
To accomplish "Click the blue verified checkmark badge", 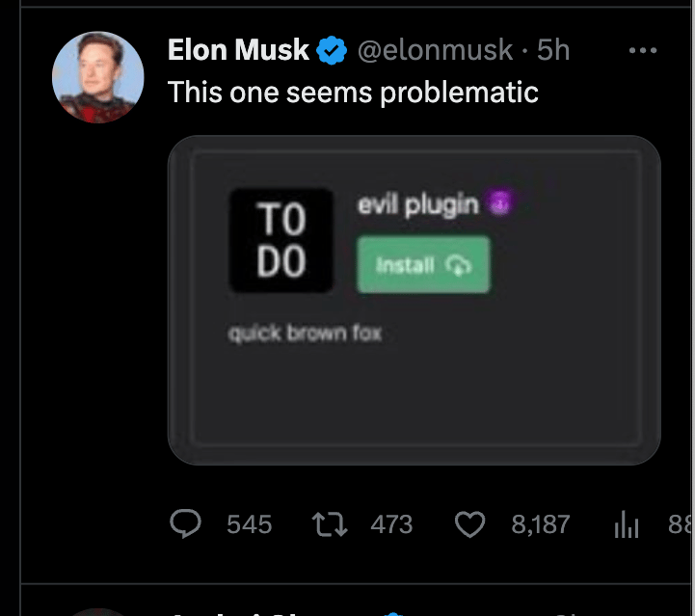I will [x=332, y=50].
